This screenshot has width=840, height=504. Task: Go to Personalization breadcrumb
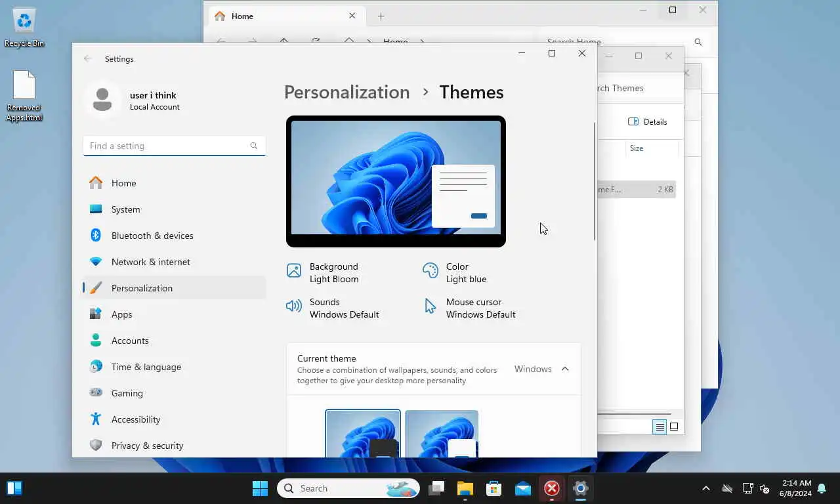tap(346, 92)
